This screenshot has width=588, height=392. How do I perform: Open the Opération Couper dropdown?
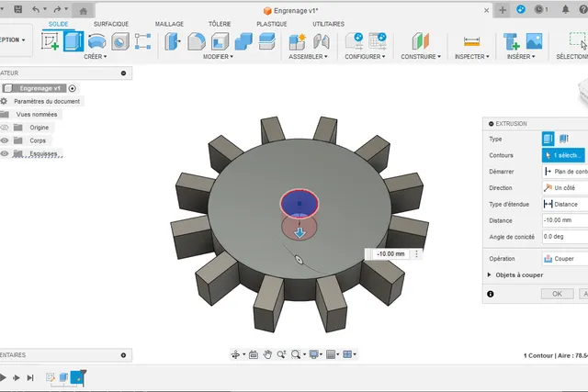click(565, 259)
